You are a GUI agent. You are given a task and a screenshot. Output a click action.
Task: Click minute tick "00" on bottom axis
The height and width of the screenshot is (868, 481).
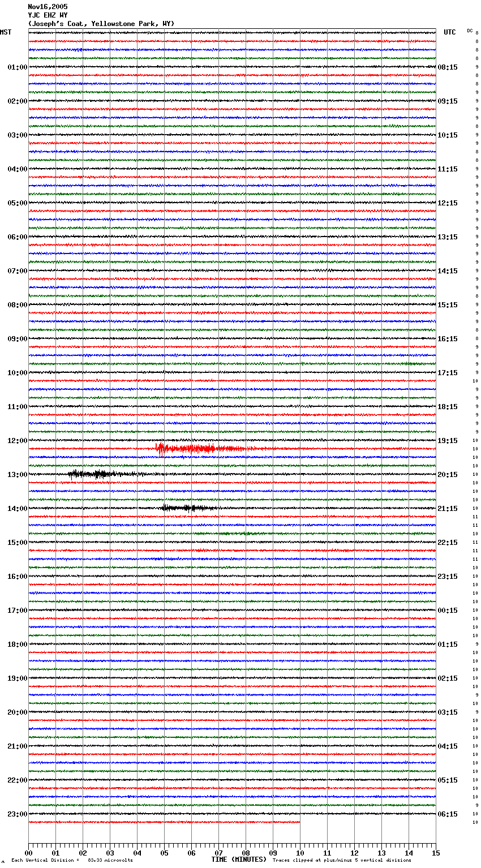click(x=28, y=853)
